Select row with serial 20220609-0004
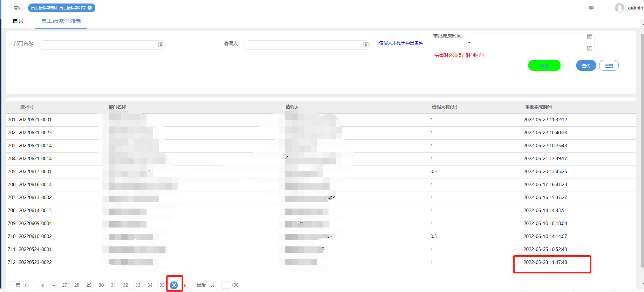This screenshot has height=292, width=644. (x=321, y=224)
